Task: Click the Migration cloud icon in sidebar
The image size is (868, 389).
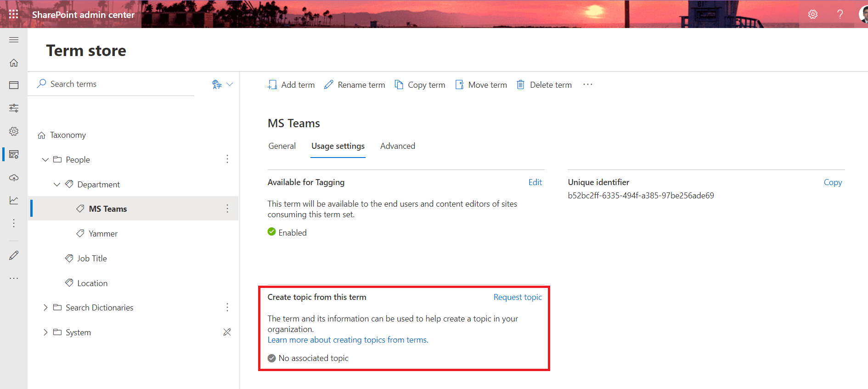Action: [x=14, y=178]
